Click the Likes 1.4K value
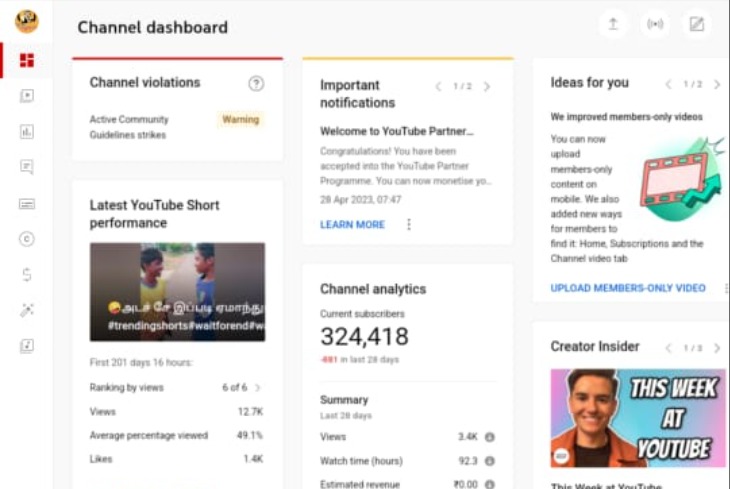Viewport: 730px width, 489px height. click(253, 459)
